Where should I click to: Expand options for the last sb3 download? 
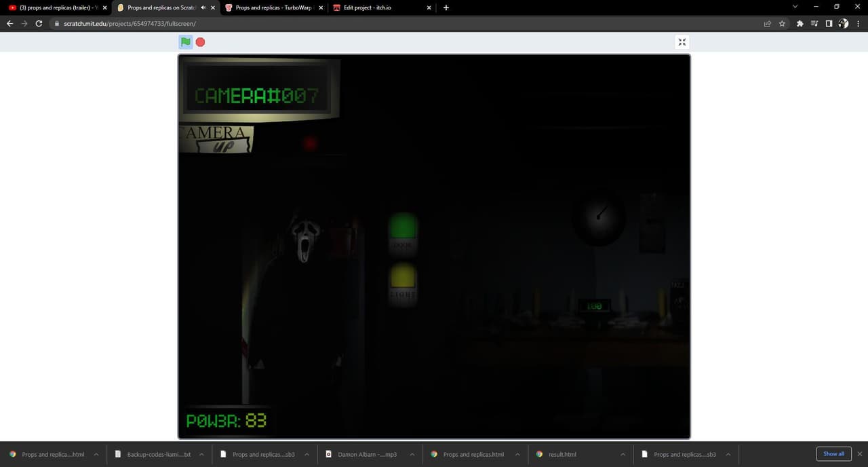[x=728, y=454]
